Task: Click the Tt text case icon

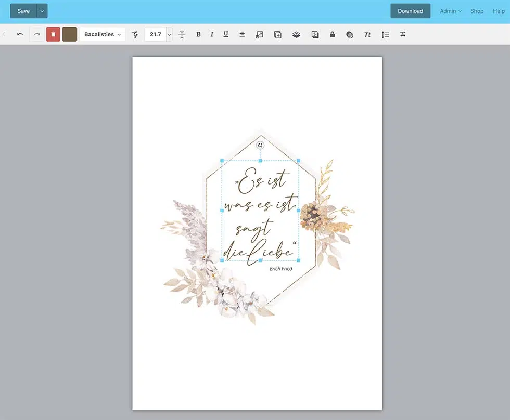Action: pos(367,34)
